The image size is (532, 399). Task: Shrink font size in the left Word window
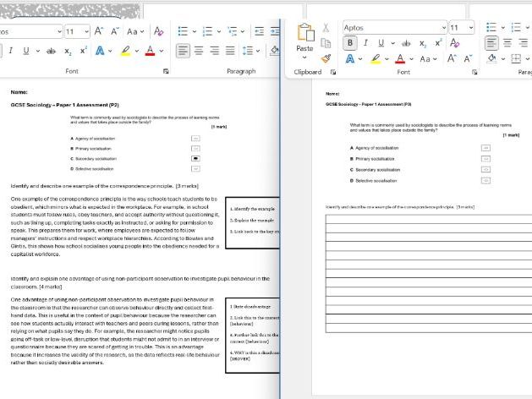(115, 31)
